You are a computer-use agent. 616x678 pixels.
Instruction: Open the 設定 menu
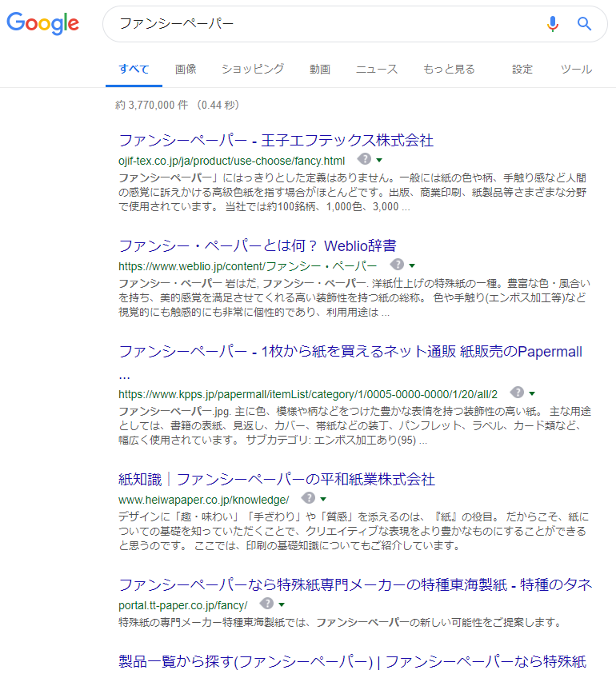[522, 70]
